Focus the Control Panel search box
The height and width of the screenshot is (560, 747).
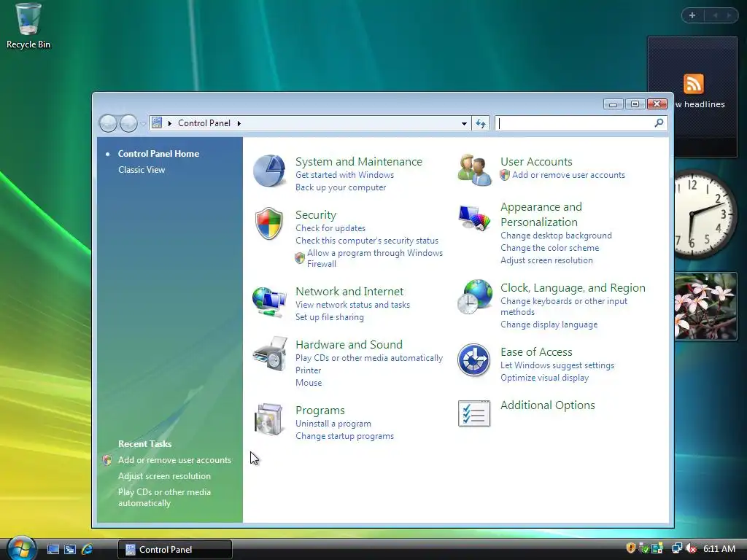[576, 123]
